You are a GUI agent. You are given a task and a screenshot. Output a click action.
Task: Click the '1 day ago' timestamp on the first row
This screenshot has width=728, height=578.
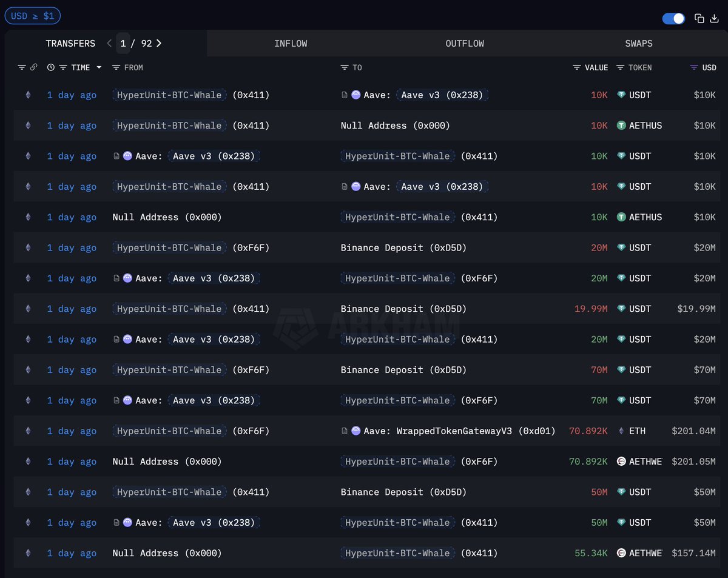(72, 95)
